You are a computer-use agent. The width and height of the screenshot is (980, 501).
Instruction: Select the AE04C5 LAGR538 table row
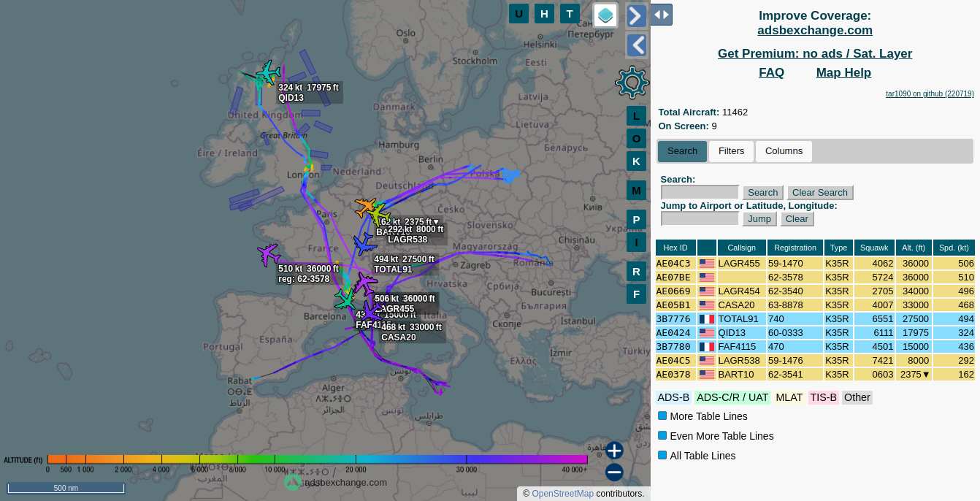tap(815, 361)
